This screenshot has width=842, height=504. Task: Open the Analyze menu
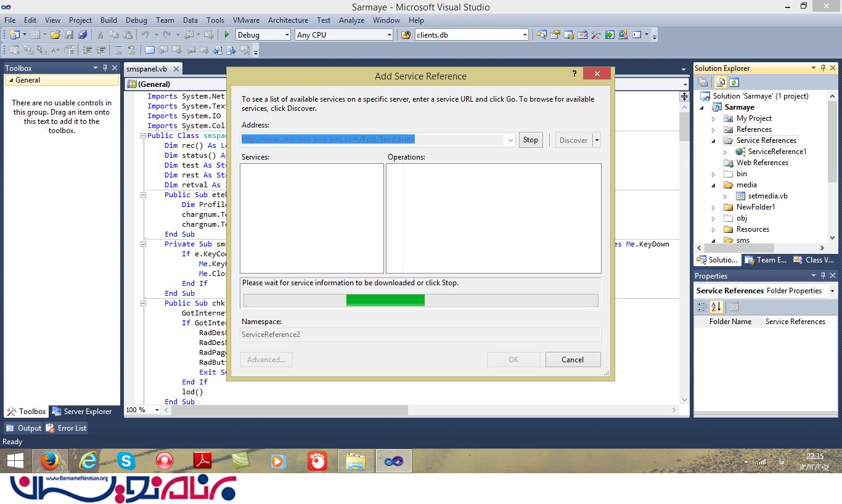351,20
